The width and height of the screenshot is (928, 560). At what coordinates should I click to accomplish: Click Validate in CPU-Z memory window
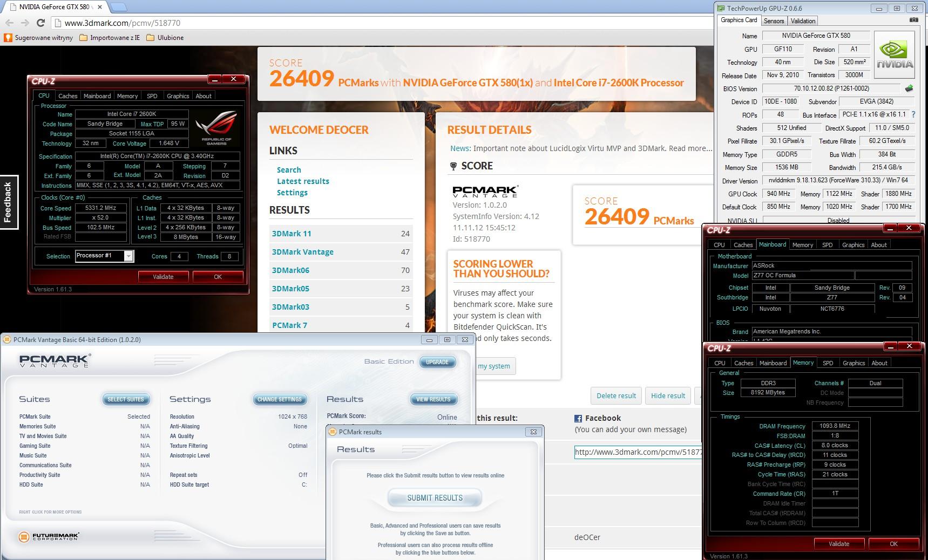pyautogui.click(x=839, y=544)
